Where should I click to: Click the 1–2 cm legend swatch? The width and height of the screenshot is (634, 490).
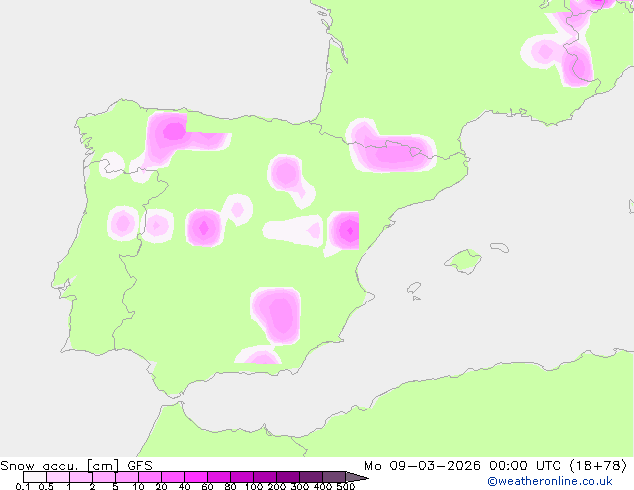(x=81, y=477)
